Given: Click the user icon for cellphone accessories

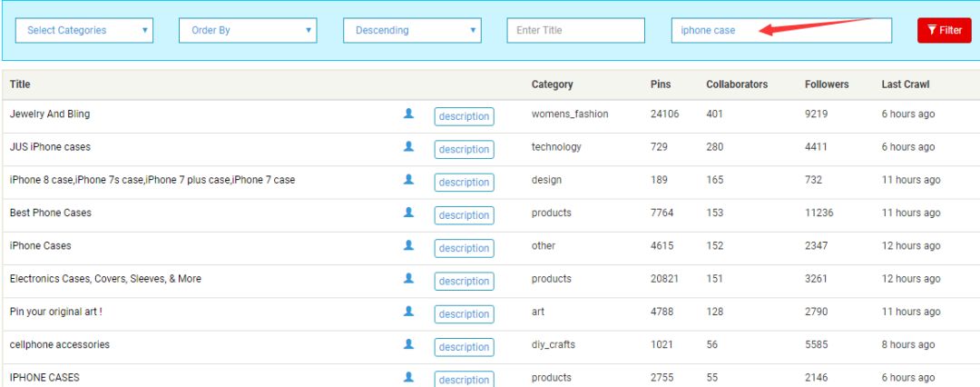Looking at the screenshot, I should tap(408, 343).
